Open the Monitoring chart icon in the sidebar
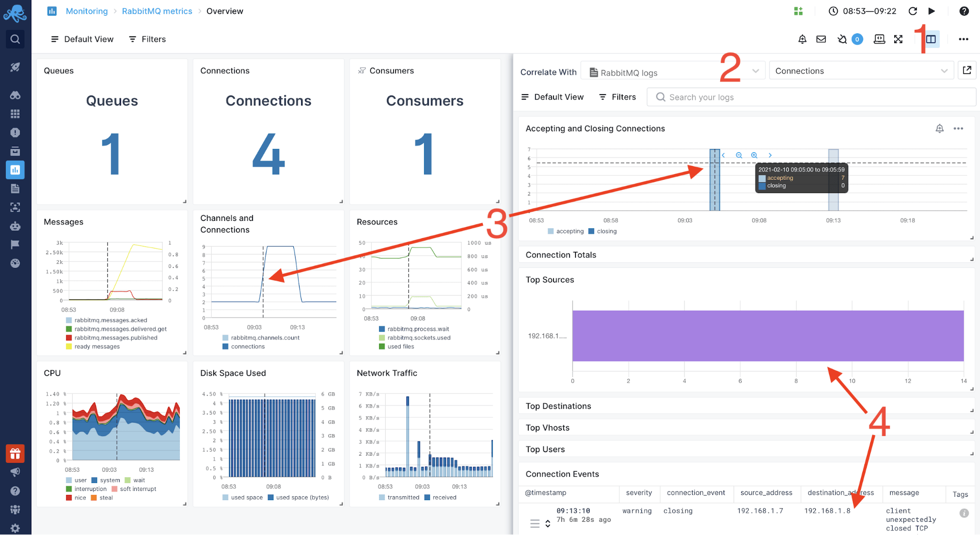This screenshot has width=980, height=535. pyautogui.click(x=15, y=170)
